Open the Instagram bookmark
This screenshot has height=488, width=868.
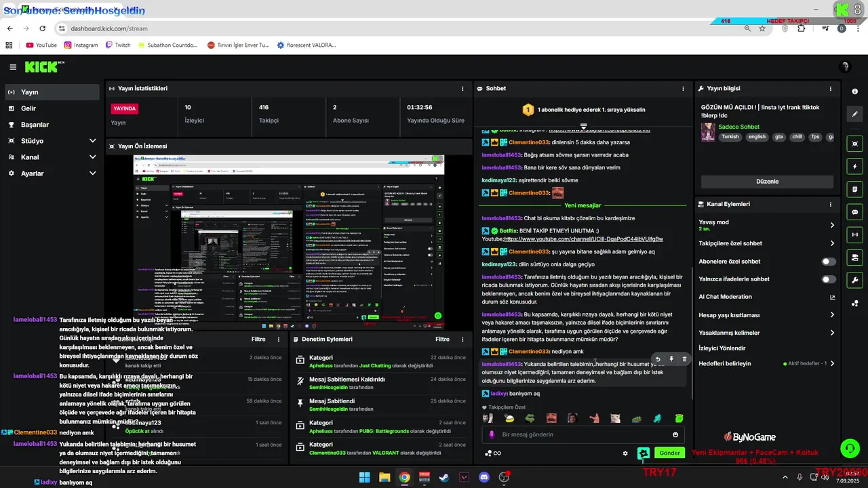click(81, 45)
